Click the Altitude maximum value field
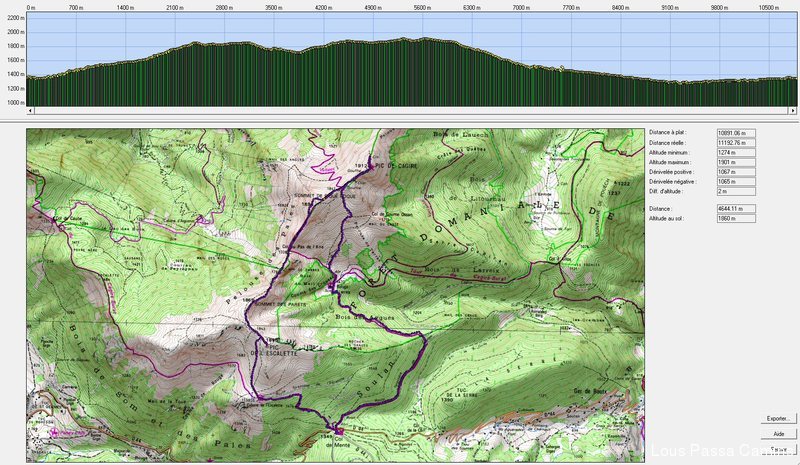This screenshot has height=465, width=800. point(736,162)
